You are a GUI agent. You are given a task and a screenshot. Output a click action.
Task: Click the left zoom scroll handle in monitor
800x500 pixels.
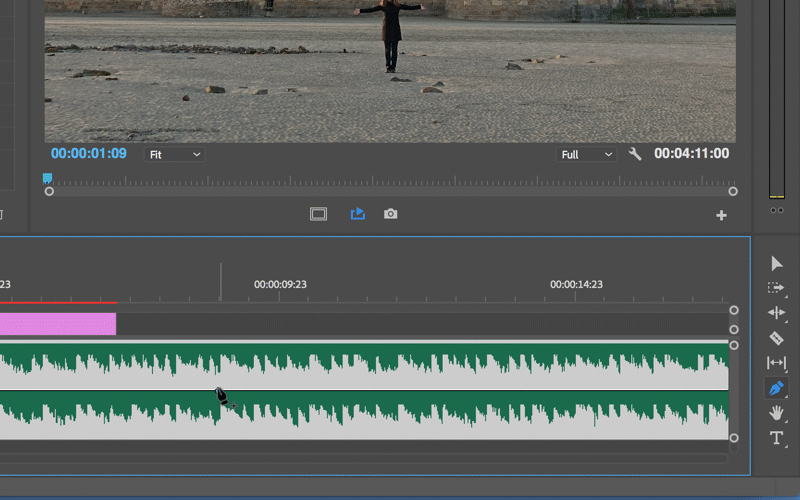click(49, 191)
